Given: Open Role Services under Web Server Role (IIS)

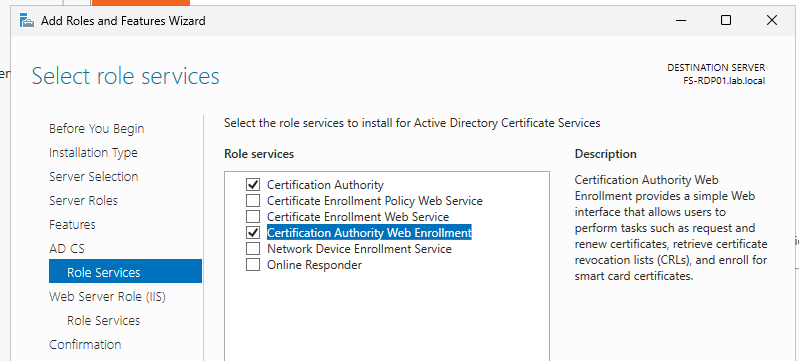Looking at the screenshot, I should (103, 321).
